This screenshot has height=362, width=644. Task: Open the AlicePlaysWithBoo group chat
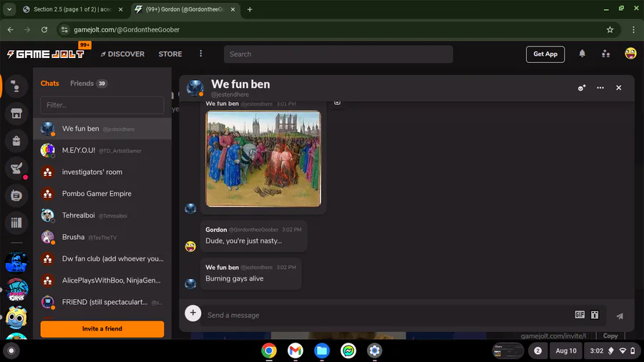pyautogui.click(x=102, y=280)
